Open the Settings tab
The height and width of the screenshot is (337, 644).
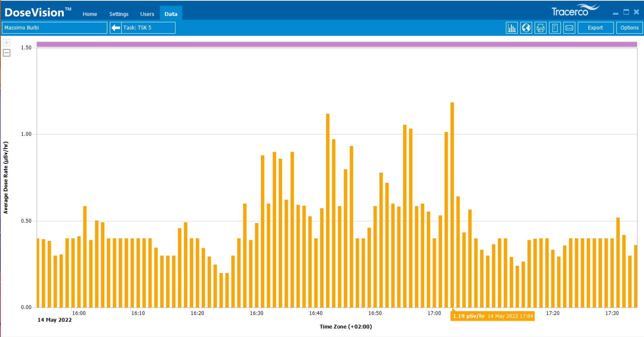[x=119, y=14]
